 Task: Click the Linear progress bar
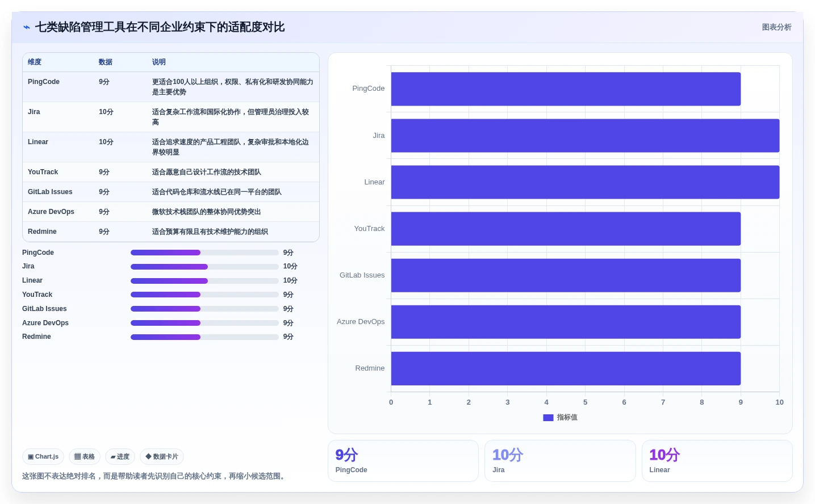tap(204, 281)
